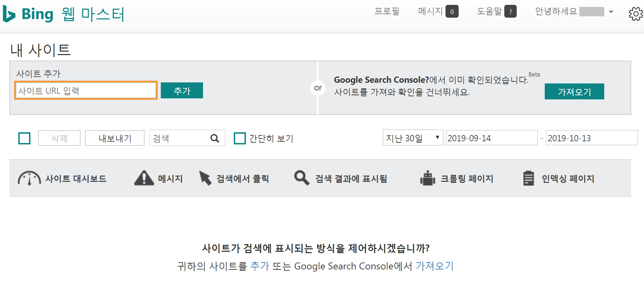Click the 웹 마스터 title text
The width and height of the screenshot is (644, 285).
93,14
